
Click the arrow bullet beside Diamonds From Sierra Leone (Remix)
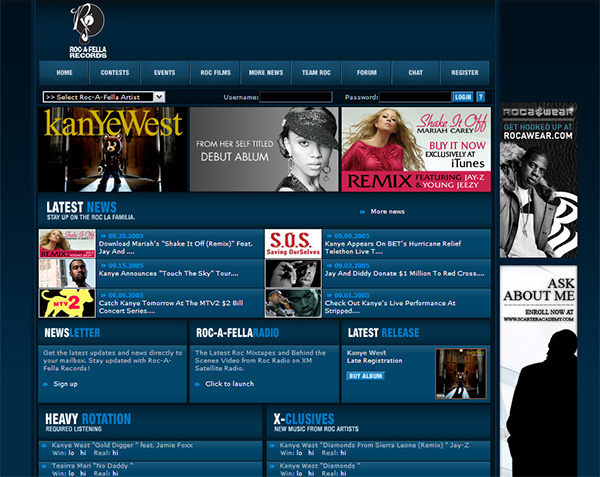pos(272,446)
